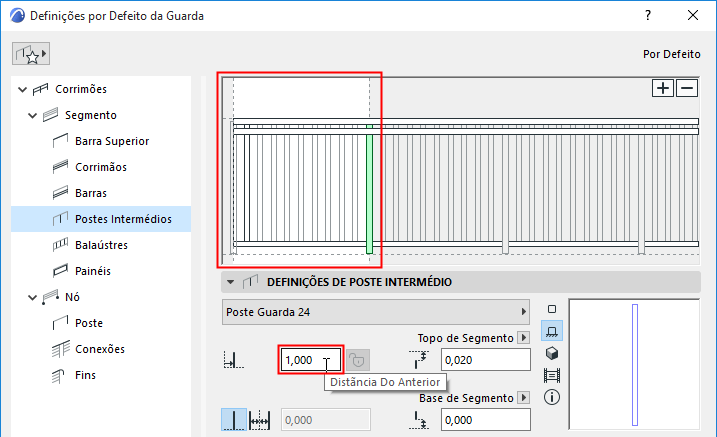Open the favorites railing star button
The width and height of the screenshot is (717, 437).
tap(31, 54)
